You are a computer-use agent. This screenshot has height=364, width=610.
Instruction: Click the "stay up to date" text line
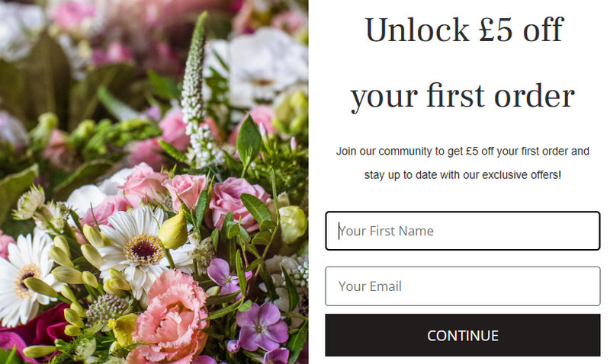(x=463, y=175)
